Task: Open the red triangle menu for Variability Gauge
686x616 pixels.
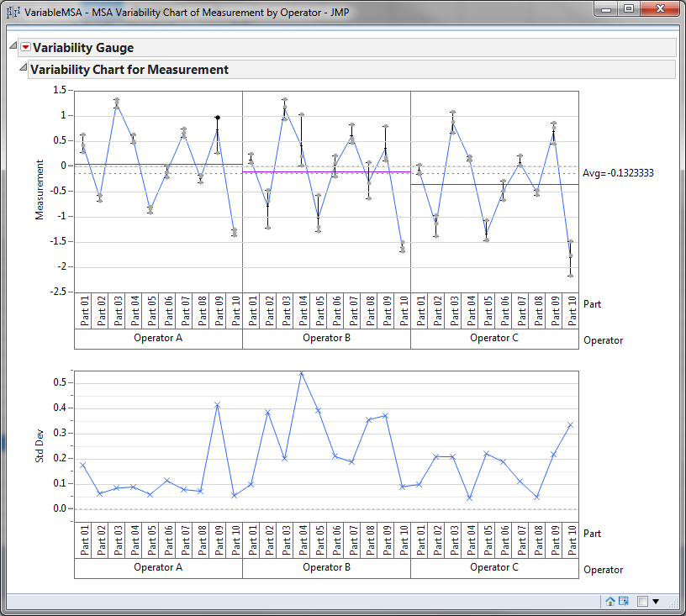Action: (x=26, y=47)
